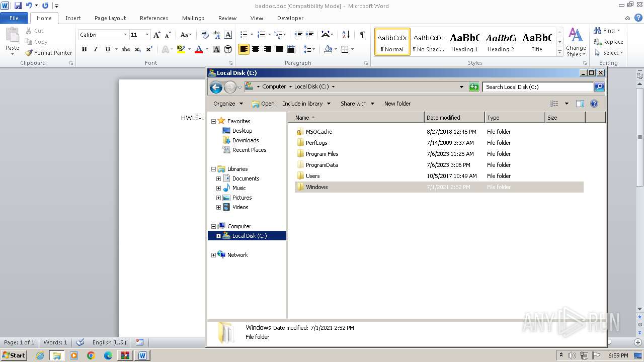The width and height of the screenshot is (644, 362).
Task: Sort selected text alphabetically
Action: (x=346, y=35)
